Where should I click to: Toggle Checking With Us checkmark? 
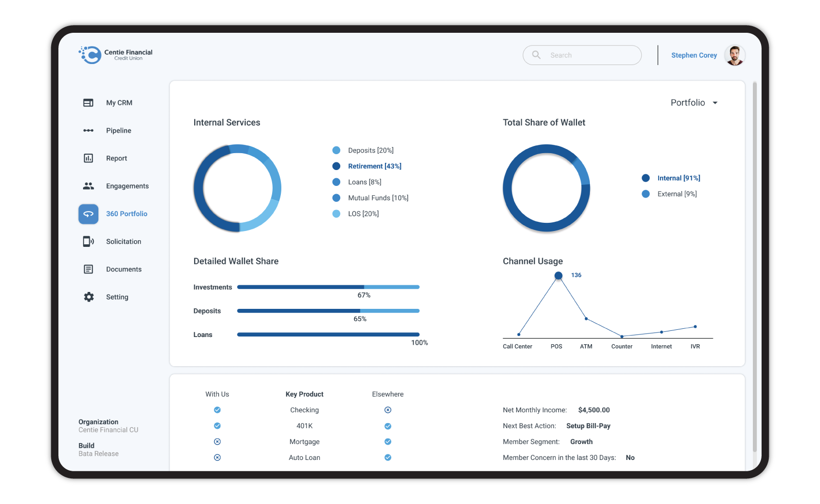coord(217,410)
